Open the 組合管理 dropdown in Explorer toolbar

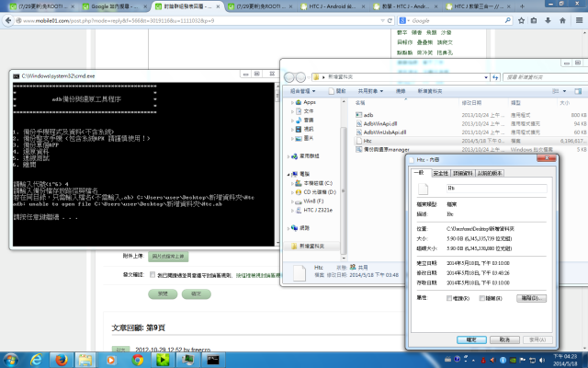click(303, 91)
